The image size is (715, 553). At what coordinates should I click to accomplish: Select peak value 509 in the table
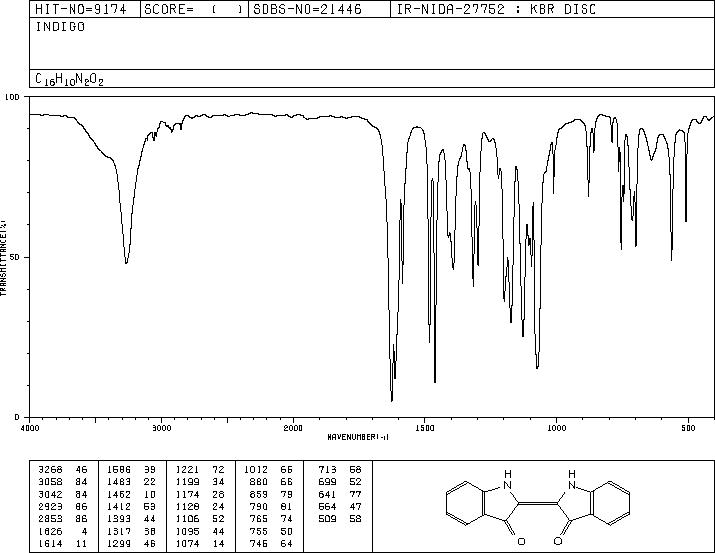327,519
